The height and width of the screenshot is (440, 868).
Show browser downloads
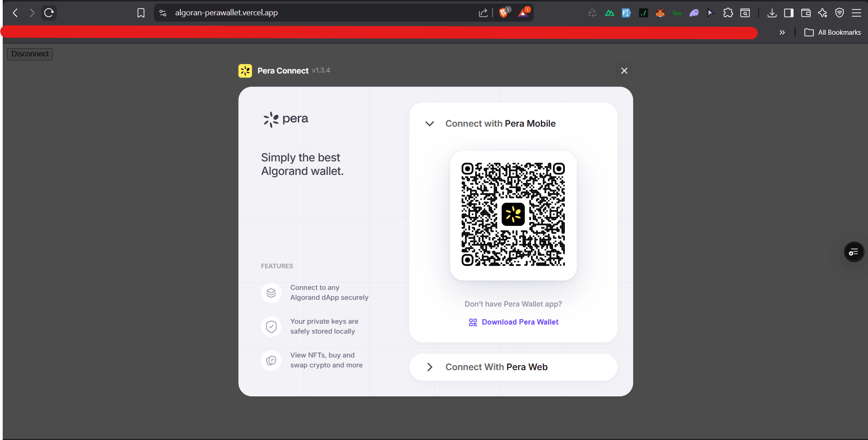(772, 13)
